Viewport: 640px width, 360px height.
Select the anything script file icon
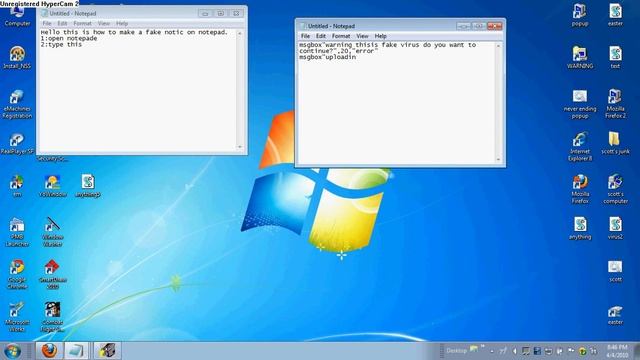(580, 229)
